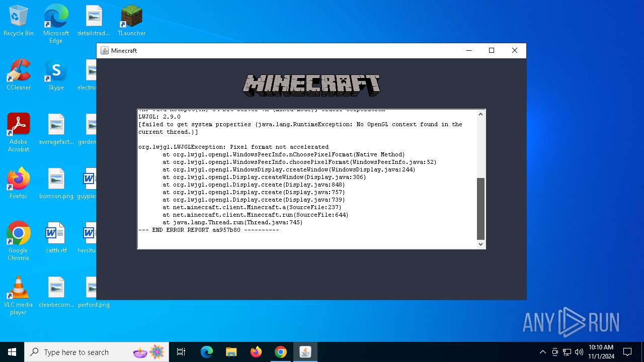Select the averagefact image file

click(56, 130)
